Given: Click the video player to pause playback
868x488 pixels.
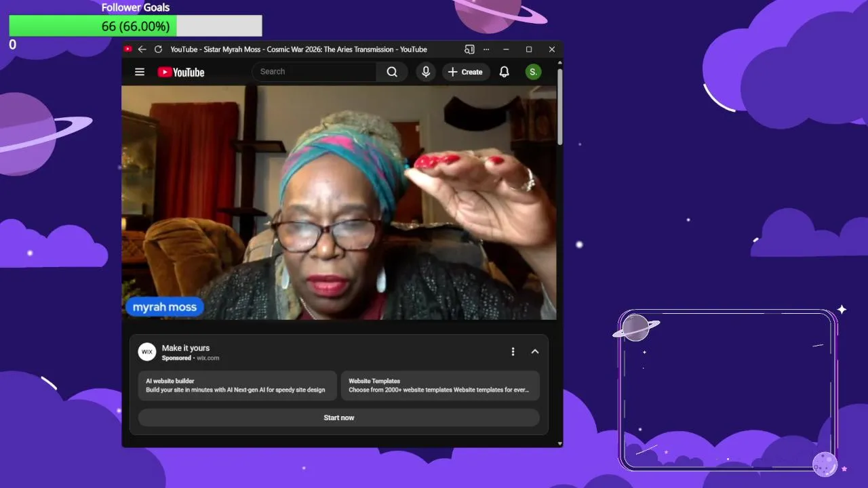Looking at the screenshot, I should tap(339, 202).
